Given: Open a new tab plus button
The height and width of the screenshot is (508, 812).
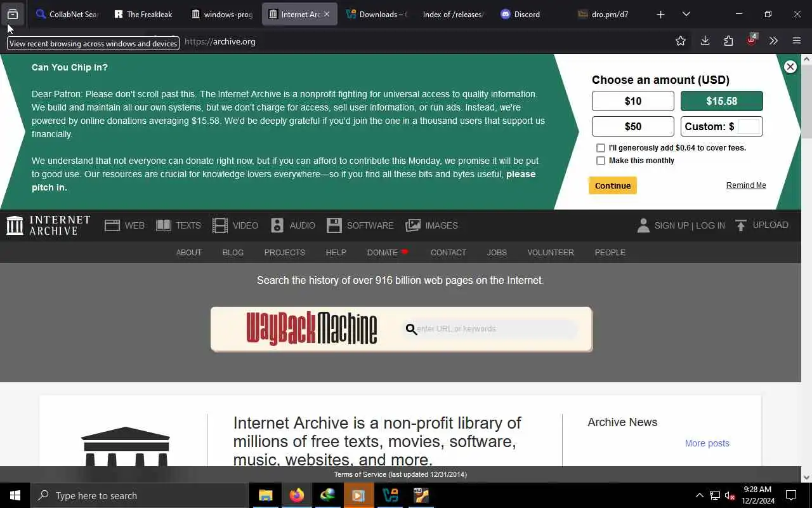Looking at the screenshot, I should pos(660,14).
